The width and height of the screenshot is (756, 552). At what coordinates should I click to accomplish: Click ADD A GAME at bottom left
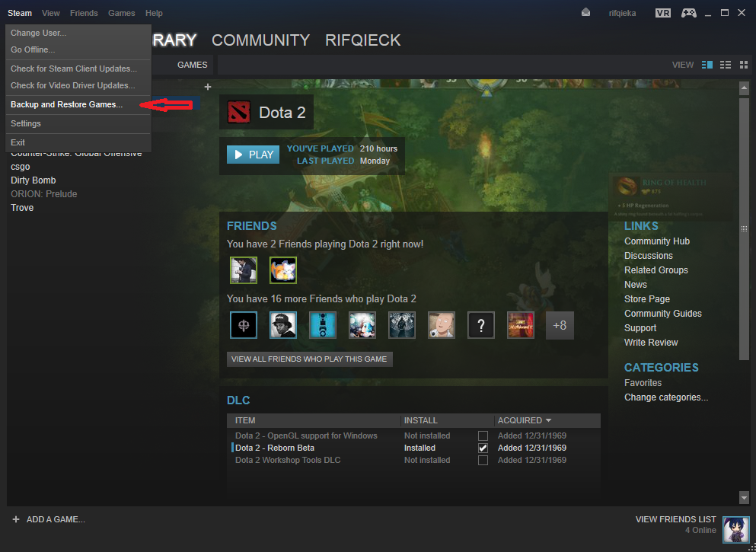click(x=56, y=519)
